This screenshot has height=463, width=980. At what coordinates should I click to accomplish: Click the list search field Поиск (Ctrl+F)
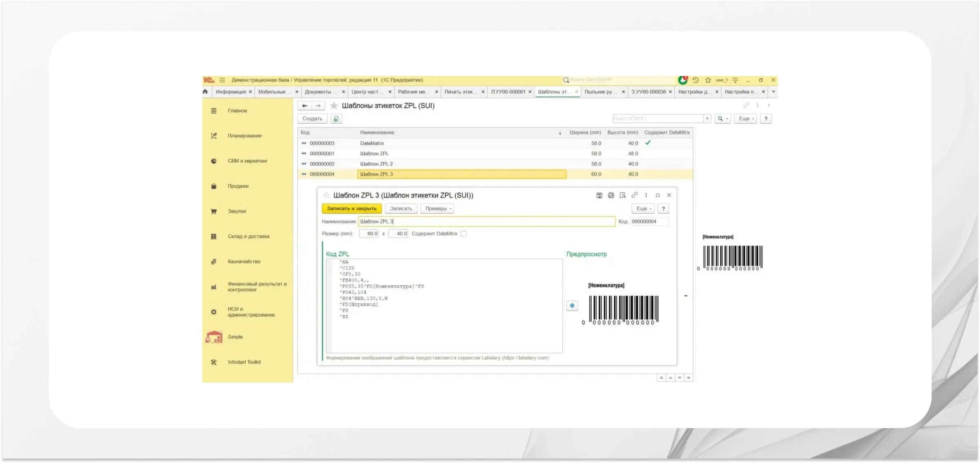click(x=658, y=119)
